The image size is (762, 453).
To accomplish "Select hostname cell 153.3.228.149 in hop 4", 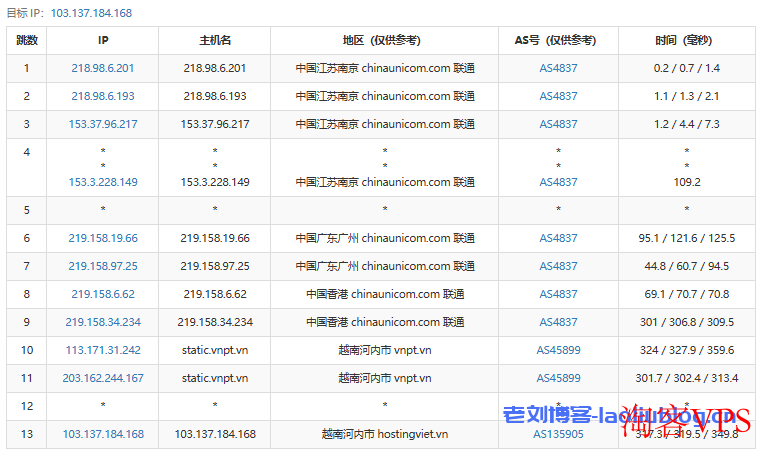I will click(215, 182).
